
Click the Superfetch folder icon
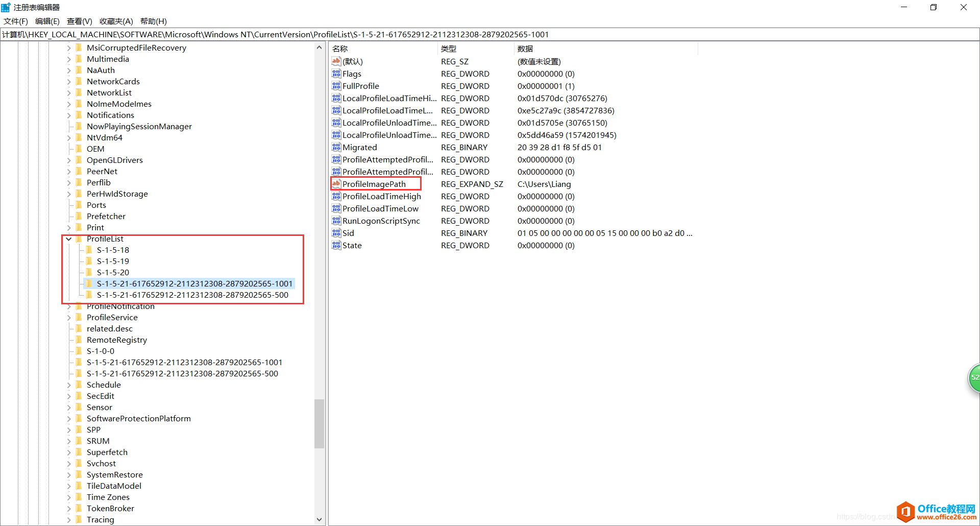(79, 452)
